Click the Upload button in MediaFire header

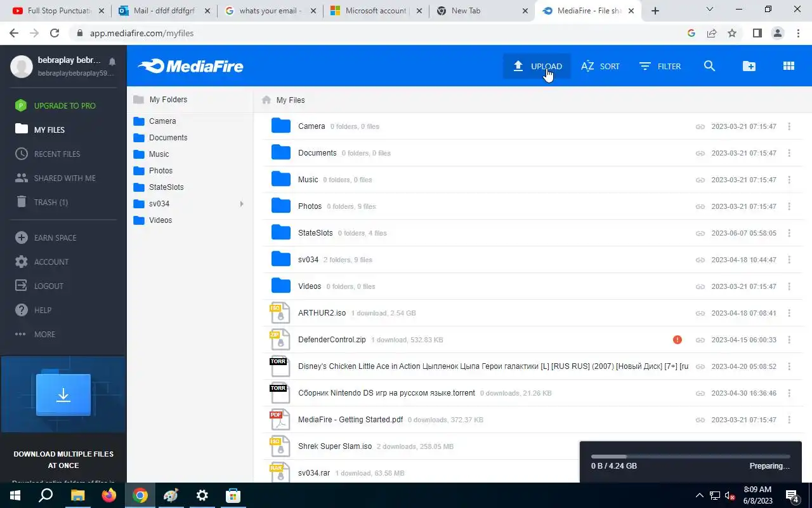pyautogui.click(x=537, y=66)
